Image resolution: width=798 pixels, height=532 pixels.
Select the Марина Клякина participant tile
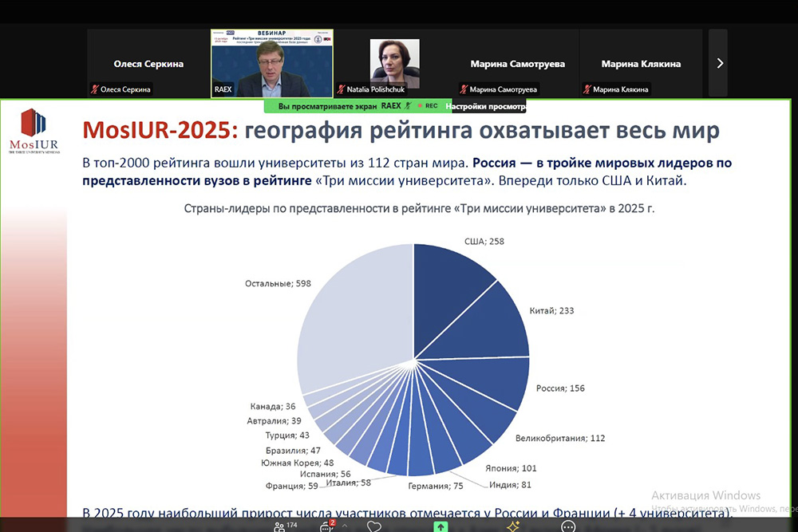point(641,64)
